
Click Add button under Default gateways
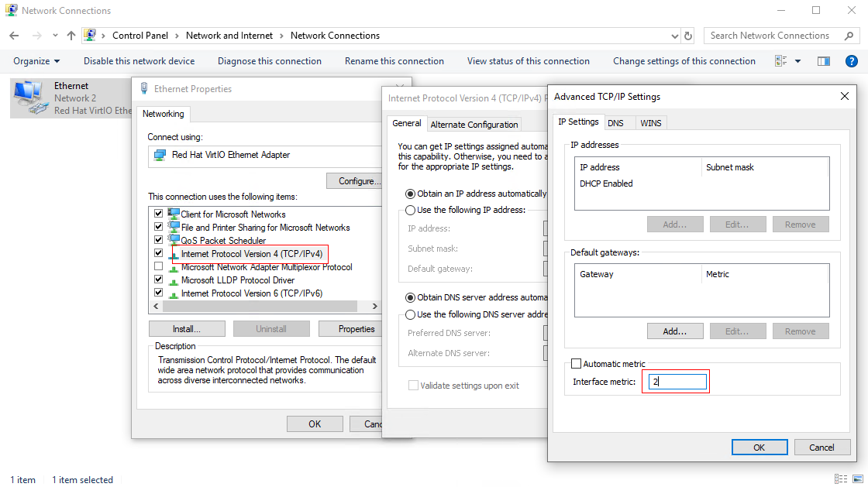(675, 331)
